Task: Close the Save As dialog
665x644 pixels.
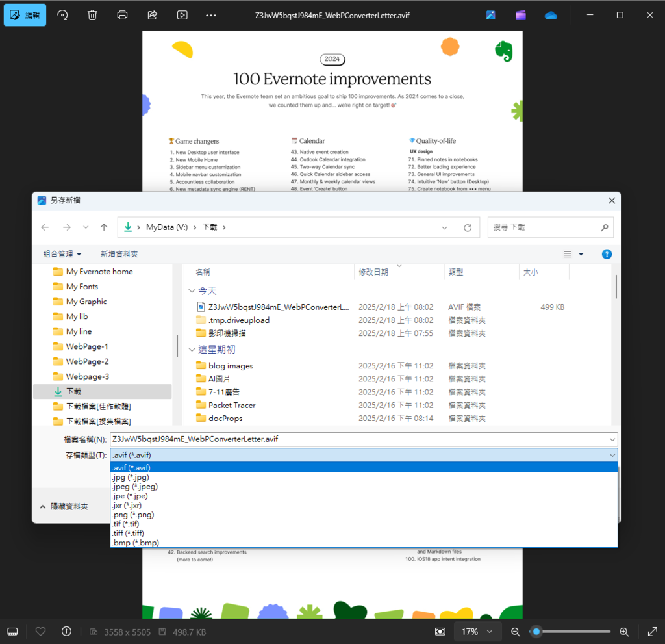Action: click(612, 200)
